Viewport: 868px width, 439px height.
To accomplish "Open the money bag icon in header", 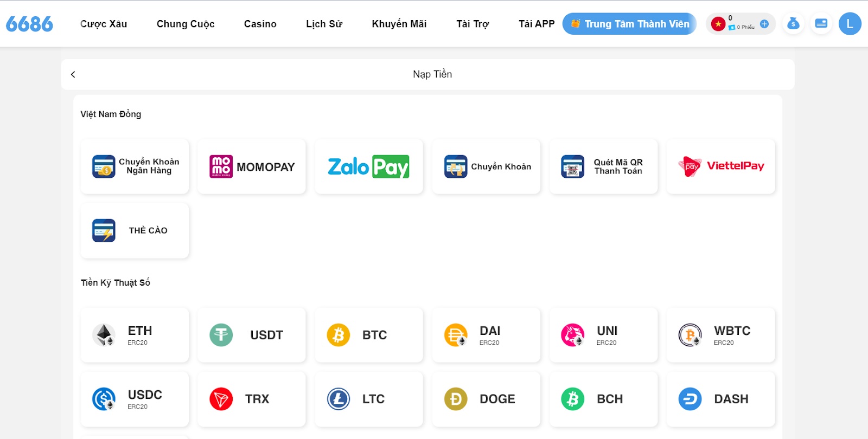I will (x=793, y=24).
